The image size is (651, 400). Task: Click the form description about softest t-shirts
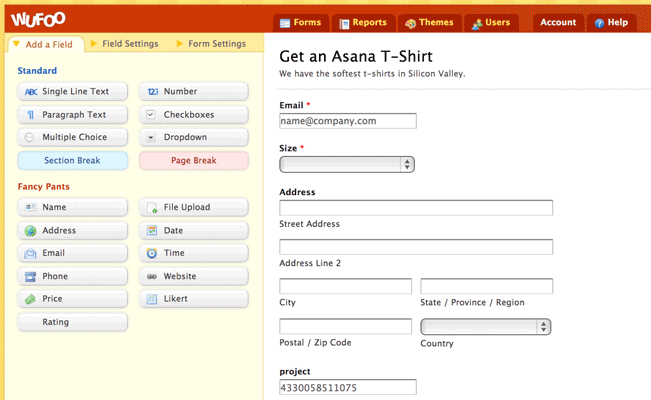pos(372,74)
